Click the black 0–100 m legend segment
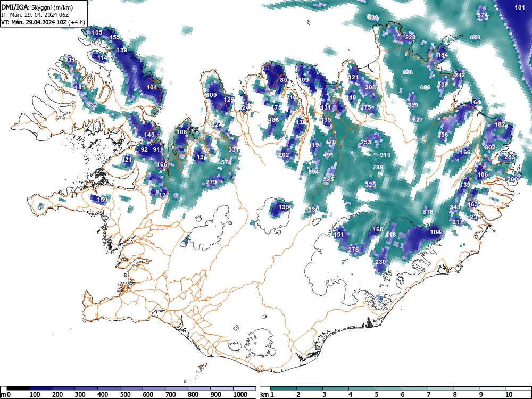Screen dimensions: 532x399 click(18, 388)
